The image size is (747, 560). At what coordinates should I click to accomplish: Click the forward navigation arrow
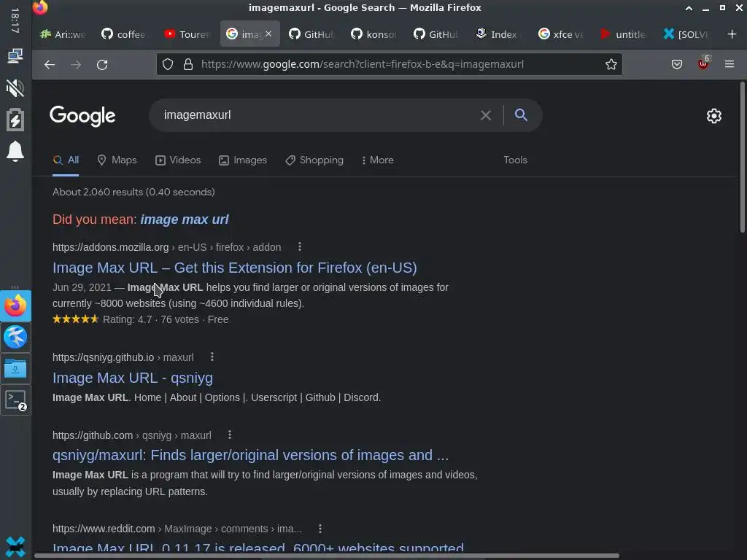[x=76, y=64]
